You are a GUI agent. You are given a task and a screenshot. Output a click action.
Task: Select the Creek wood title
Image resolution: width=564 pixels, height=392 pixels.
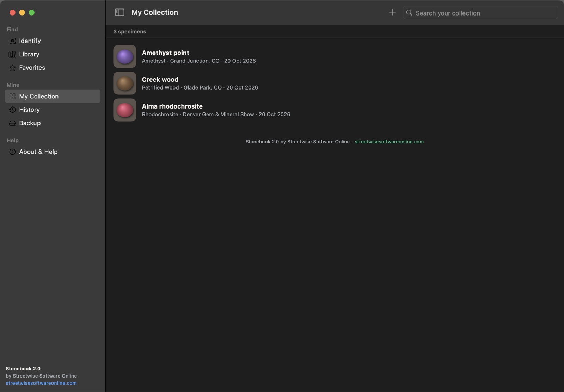[160, 80]
